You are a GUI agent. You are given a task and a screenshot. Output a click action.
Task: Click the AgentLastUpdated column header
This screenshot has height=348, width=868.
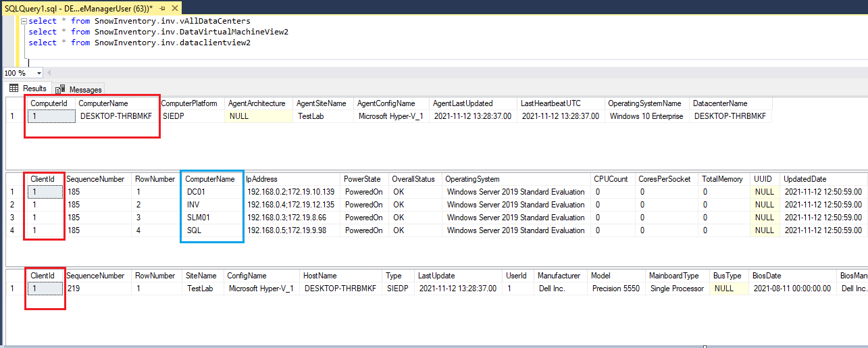473,103
